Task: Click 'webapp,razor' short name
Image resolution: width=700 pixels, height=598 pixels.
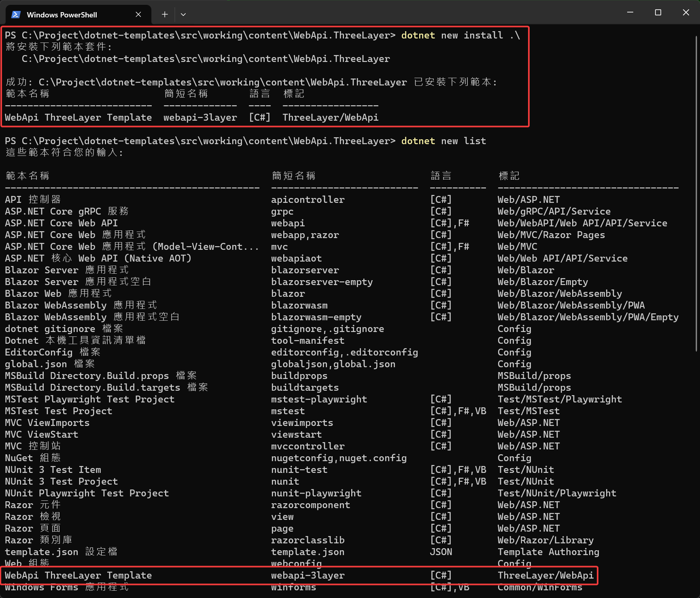Action: pyautogui.click(x=305, y=235)
